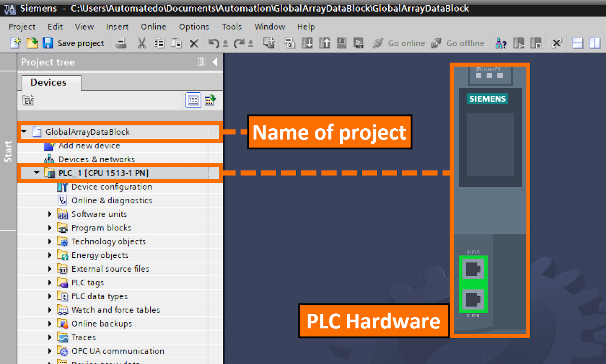
Task: Click the Accessible devices icon
Action: point(501,43)
